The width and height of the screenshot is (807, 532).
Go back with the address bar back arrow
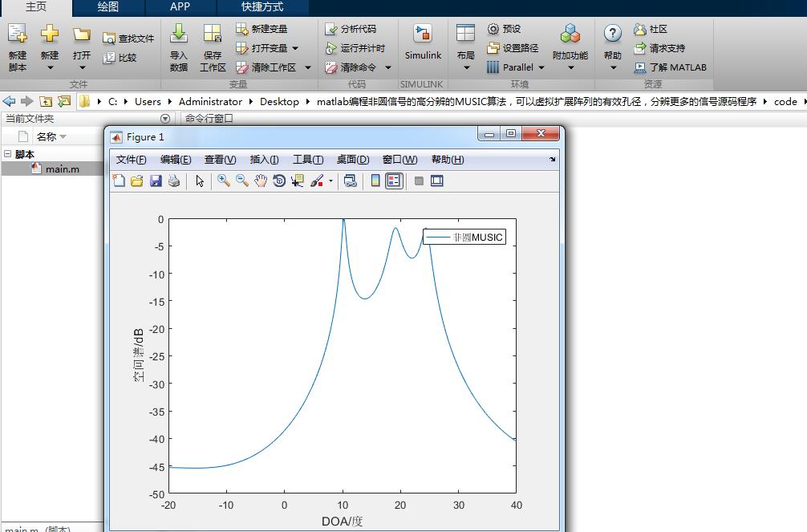point(9,101)
